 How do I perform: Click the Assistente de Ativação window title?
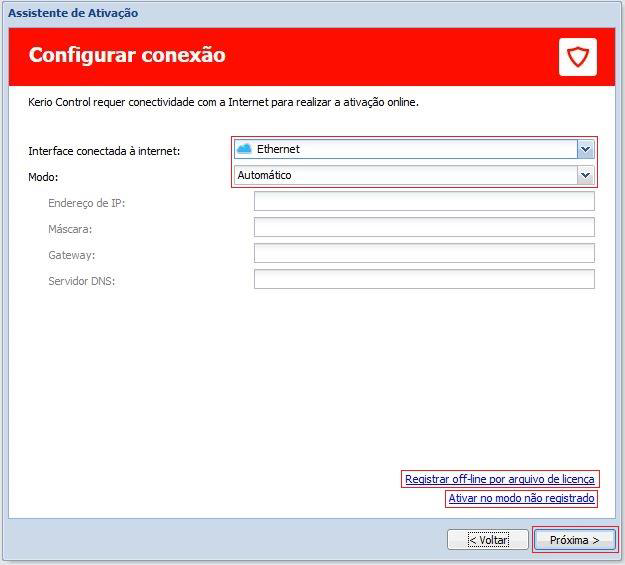(73, 13)
